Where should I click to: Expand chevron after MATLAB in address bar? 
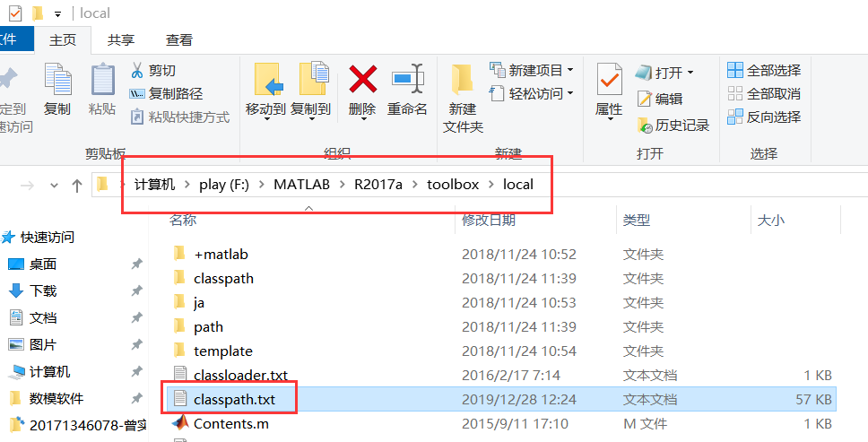(x=343, y=185)
